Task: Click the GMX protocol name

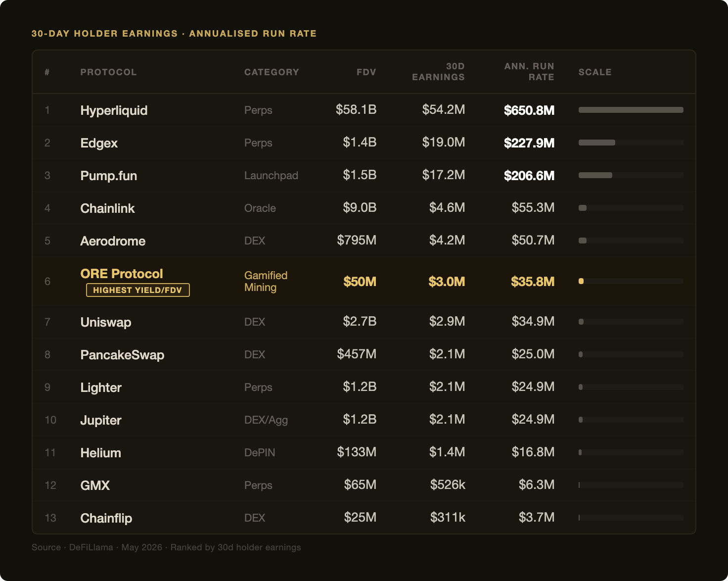Action: tap(95, 485)
